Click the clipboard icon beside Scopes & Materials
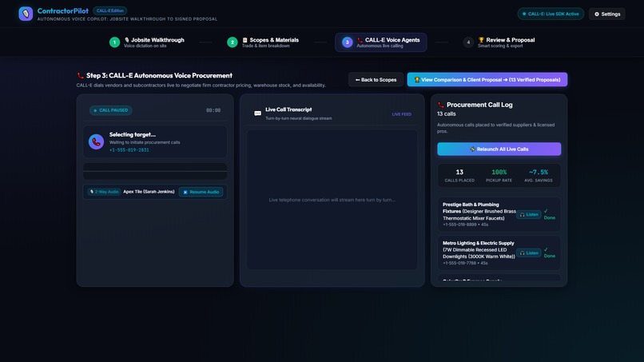644x362 pixels. (244, 40)
